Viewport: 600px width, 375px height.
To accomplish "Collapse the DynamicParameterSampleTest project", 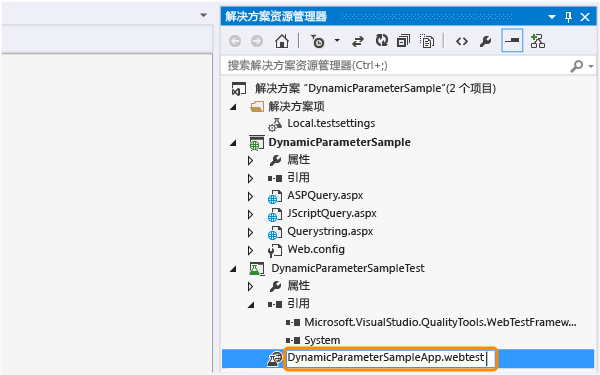I will tap(233, 269).
